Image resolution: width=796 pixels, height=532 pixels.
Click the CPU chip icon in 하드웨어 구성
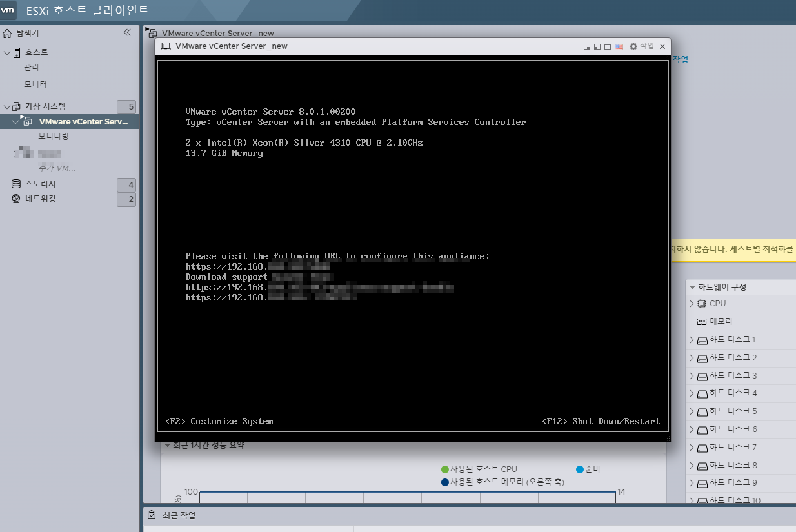coord(702,304)
